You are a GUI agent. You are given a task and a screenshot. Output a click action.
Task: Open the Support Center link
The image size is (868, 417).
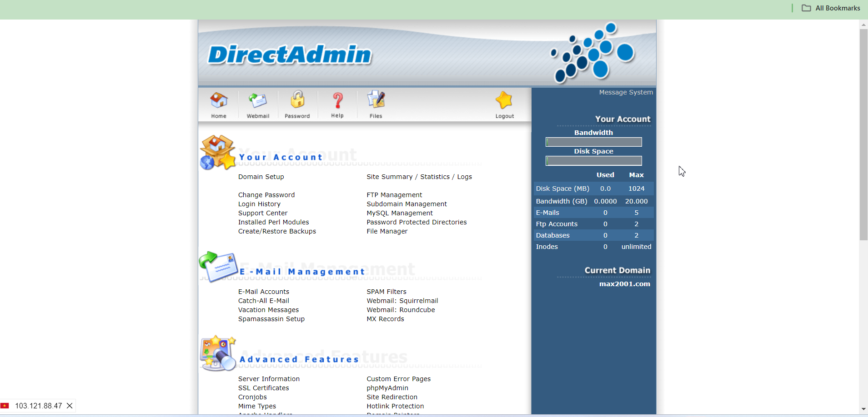[x=263, y=213]
